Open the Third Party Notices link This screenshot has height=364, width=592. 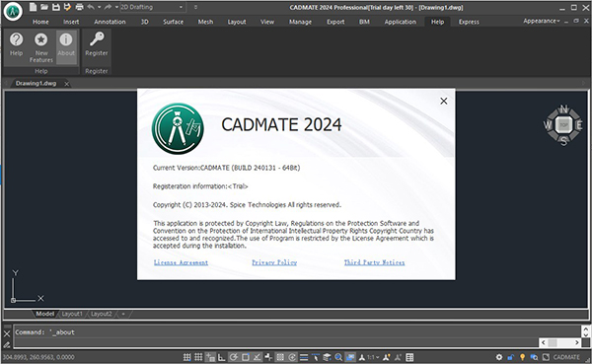point(374,262)
